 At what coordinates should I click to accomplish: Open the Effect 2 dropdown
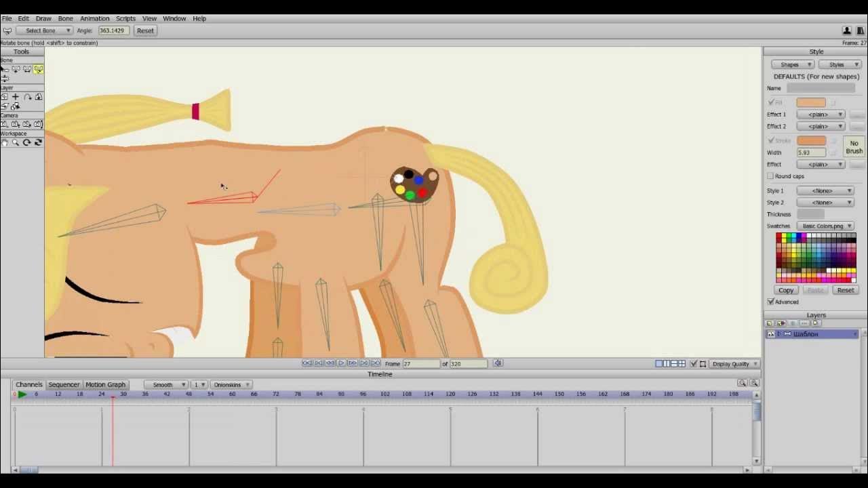click(821, 126)
